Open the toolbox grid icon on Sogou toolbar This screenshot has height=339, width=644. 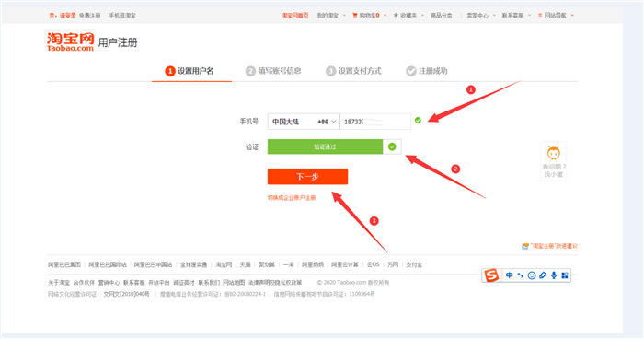565,275
